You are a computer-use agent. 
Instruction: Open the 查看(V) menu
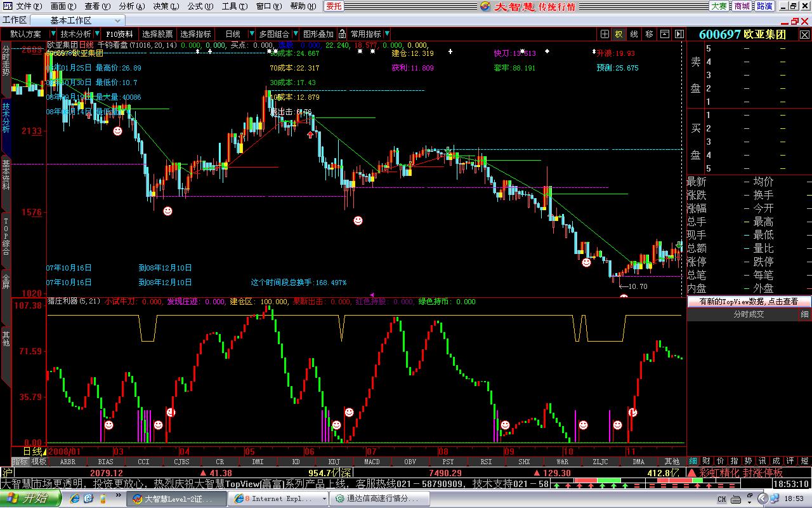point(97,6)
